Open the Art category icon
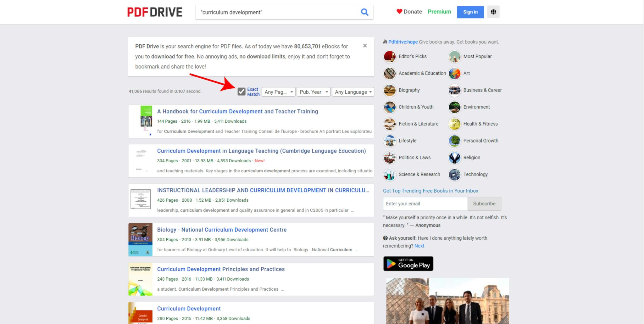The height and width of the screenshot is (324, 644). tap(454, 73)
